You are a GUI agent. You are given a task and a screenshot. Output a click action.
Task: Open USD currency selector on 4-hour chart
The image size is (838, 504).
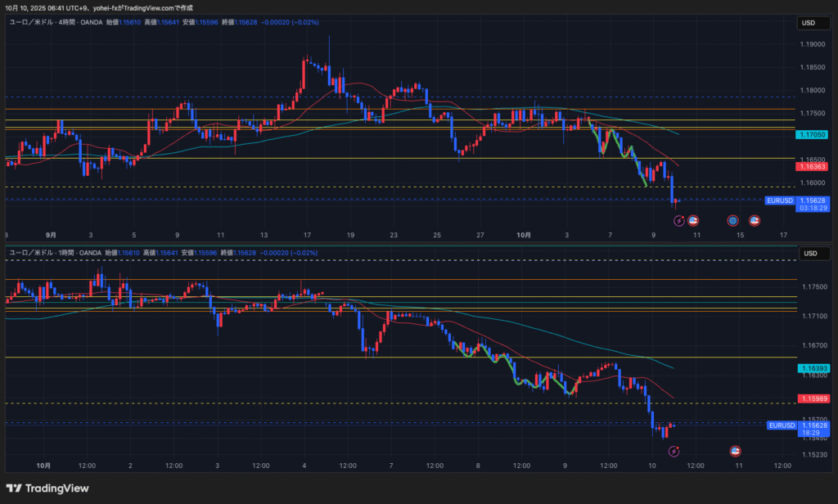(x=808, y=23)
